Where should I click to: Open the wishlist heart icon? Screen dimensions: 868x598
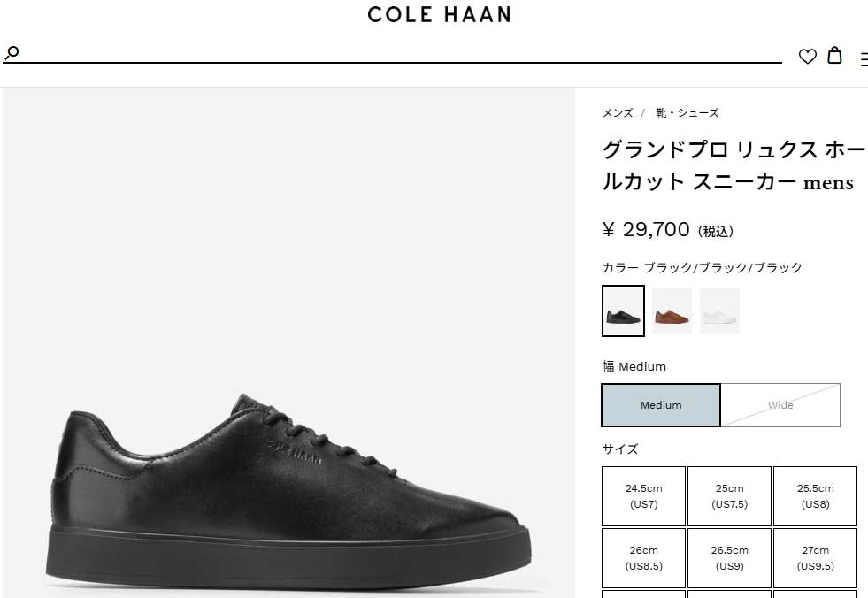pos(807,57)
